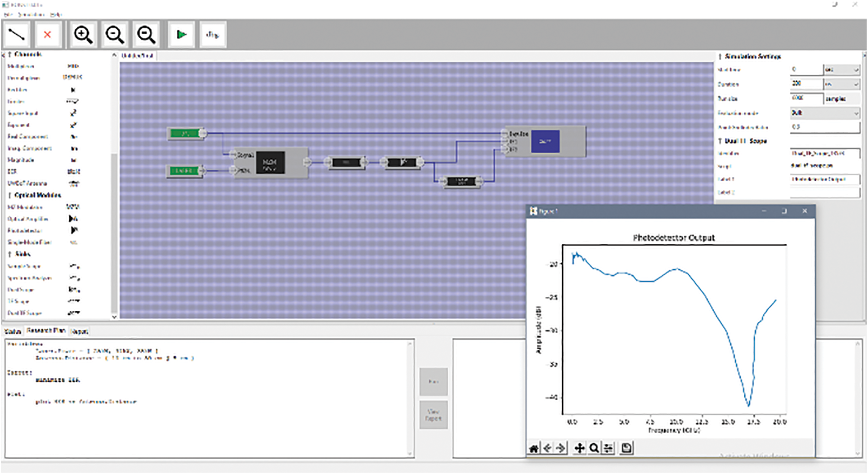Select Photodetector in the Optical Modules list

[x=25, y=231]
